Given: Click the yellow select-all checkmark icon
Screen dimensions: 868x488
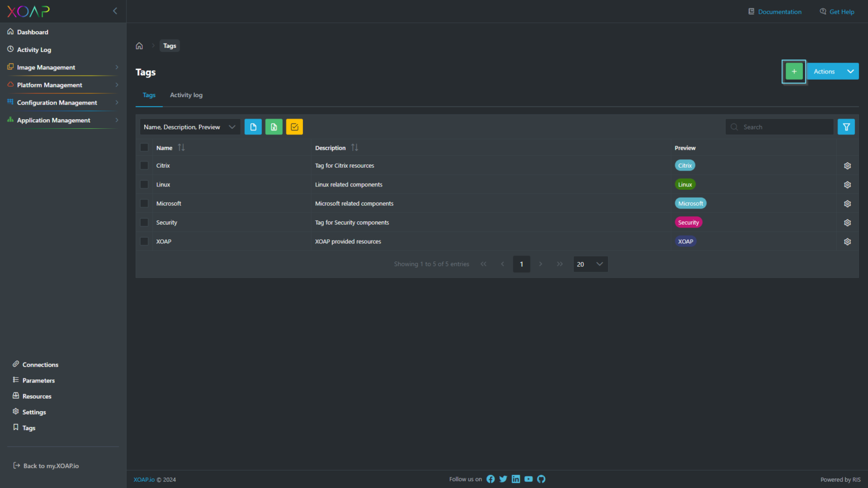Looking at the screenshot, I should pyautogui.click(x=294, y=127).
